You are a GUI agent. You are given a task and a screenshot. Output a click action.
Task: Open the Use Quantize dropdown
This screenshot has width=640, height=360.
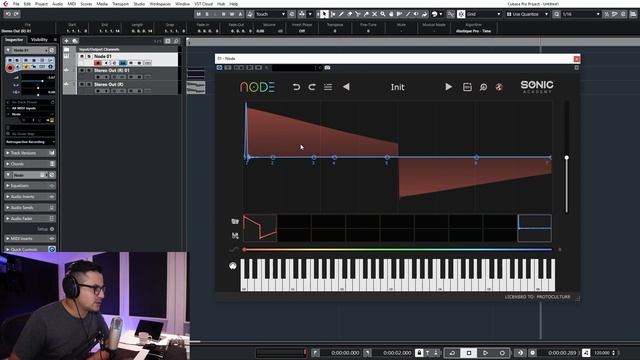527,14
